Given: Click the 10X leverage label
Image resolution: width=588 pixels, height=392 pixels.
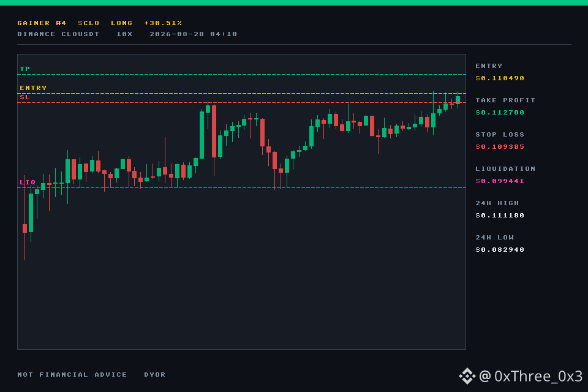Looking at the screenshot, I should tap(124, 34).
